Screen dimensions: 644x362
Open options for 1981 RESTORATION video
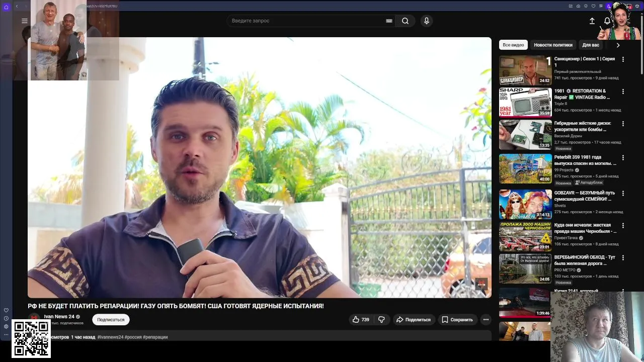pos(623,92)
